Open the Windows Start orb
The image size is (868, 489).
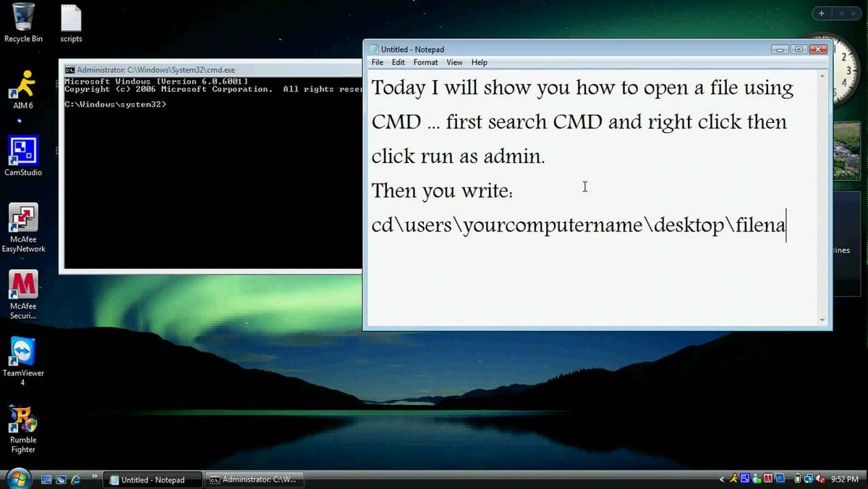point(18,477)
